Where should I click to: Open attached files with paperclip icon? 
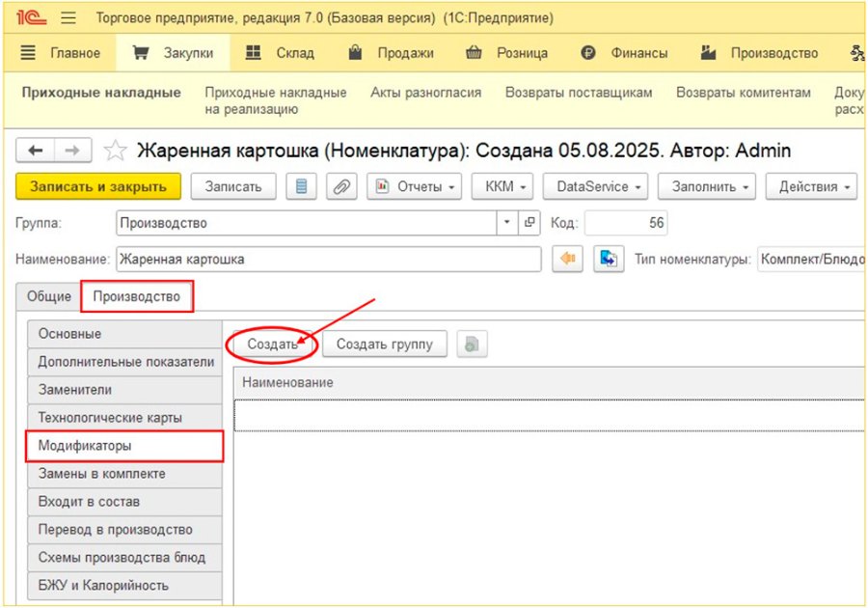(341, 186)
